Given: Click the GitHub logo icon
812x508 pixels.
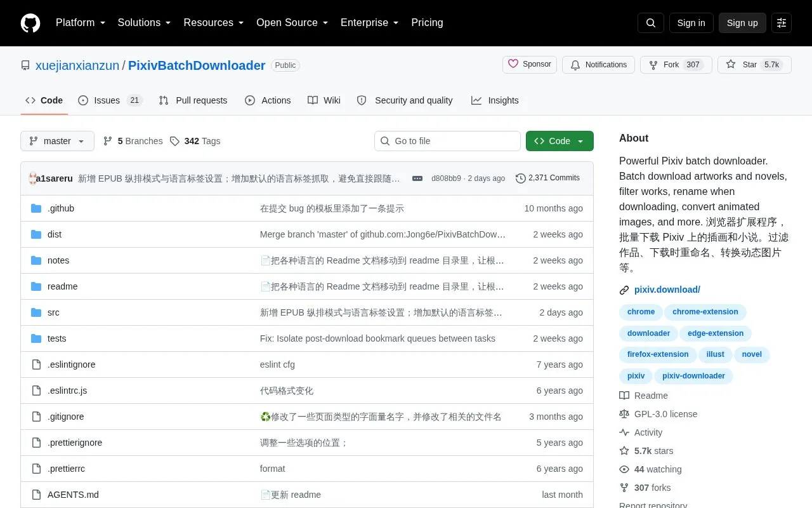Looking at the screenshot, I should point(30,23).
